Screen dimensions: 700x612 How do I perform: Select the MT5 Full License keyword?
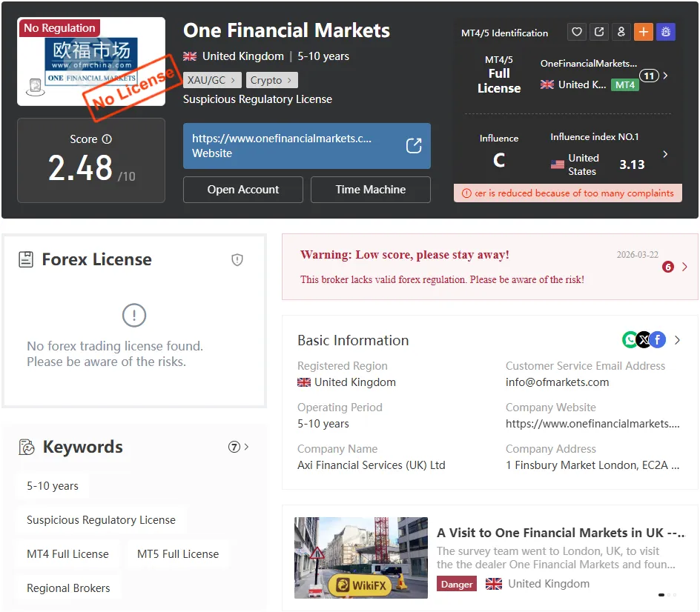[x=178, y=554]
